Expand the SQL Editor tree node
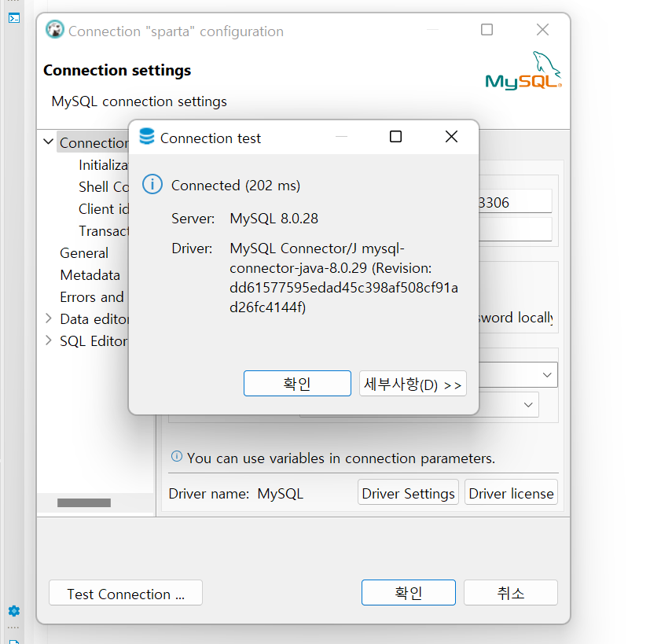650x644 pixels. 49,340
